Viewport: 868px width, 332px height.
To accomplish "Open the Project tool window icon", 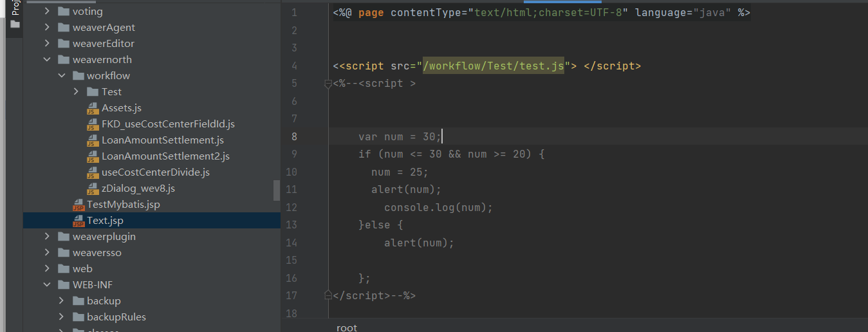I will [15, 24].
